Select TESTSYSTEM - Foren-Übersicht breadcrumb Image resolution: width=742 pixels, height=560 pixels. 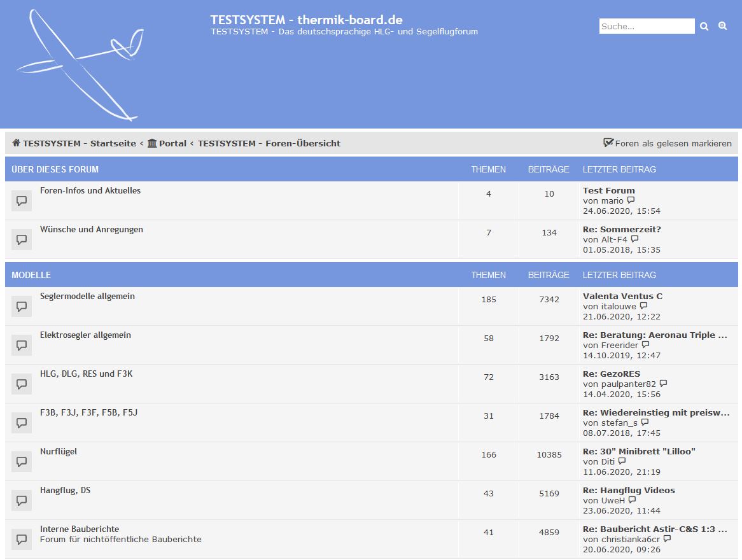[x=269, y=143]
